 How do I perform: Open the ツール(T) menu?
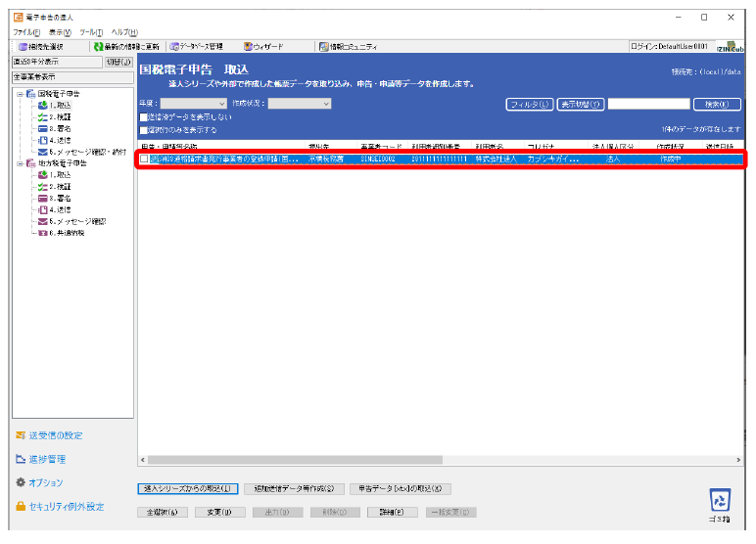click(91, 32)
